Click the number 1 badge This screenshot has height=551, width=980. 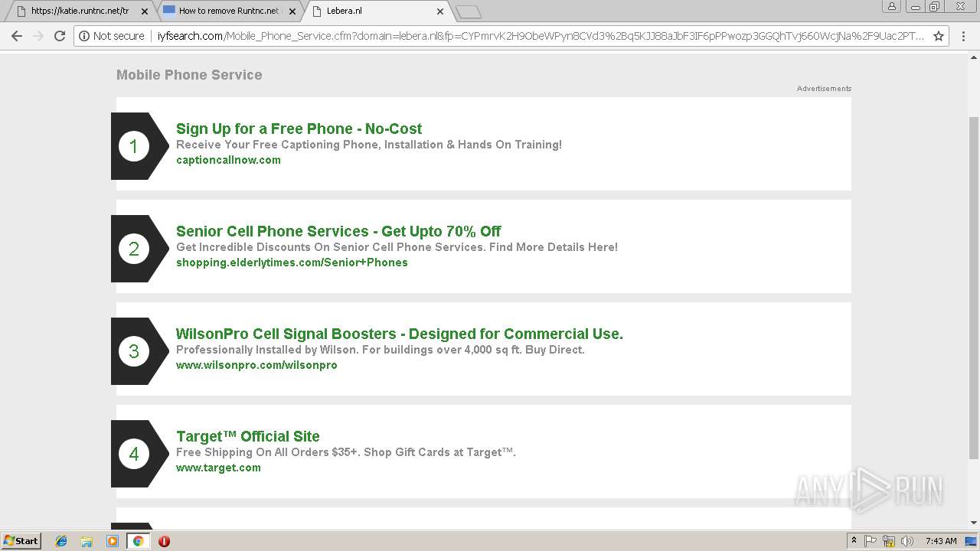[x=134, y=146]
